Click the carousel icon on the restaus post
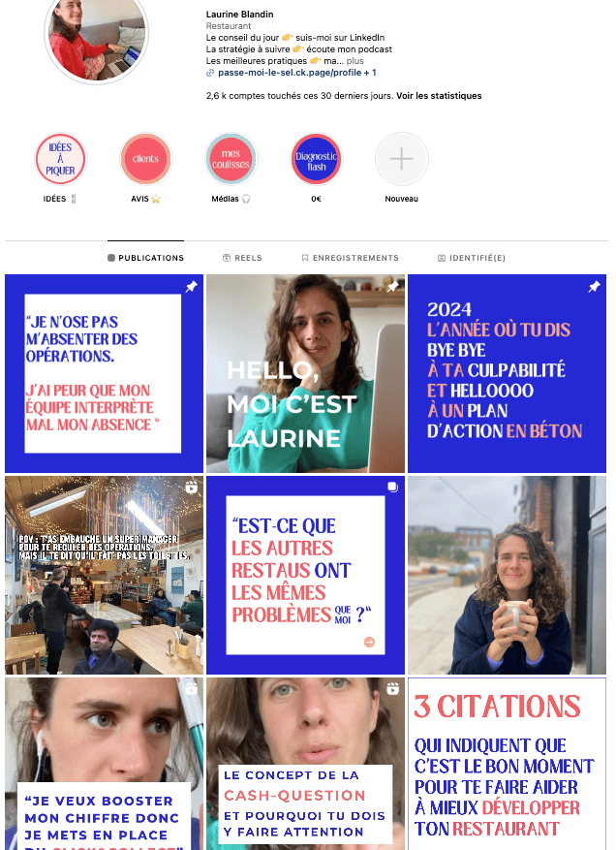 coord(393,487)
